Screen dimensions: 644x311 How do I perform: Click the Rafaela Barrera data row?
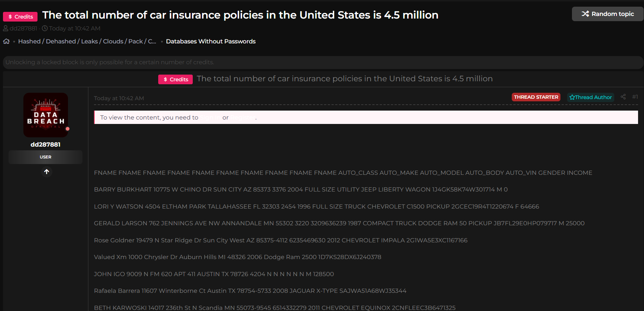250,291
